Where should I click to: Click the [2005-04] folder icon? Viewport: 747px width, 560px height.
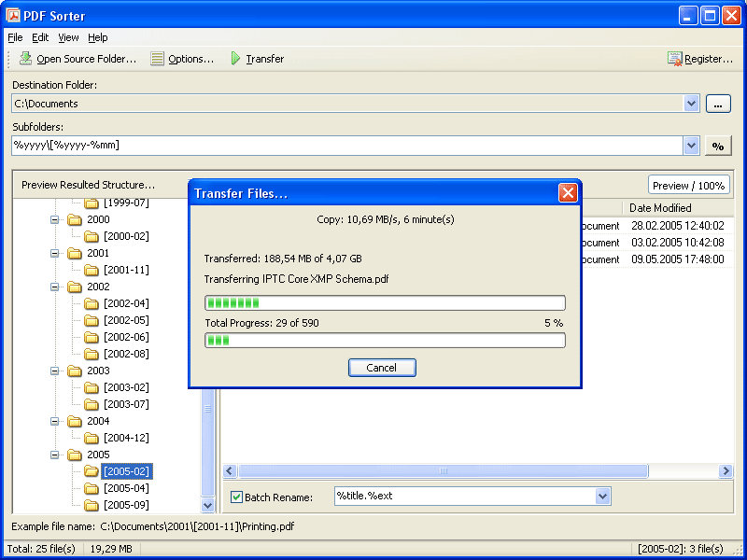coord(92,488)
